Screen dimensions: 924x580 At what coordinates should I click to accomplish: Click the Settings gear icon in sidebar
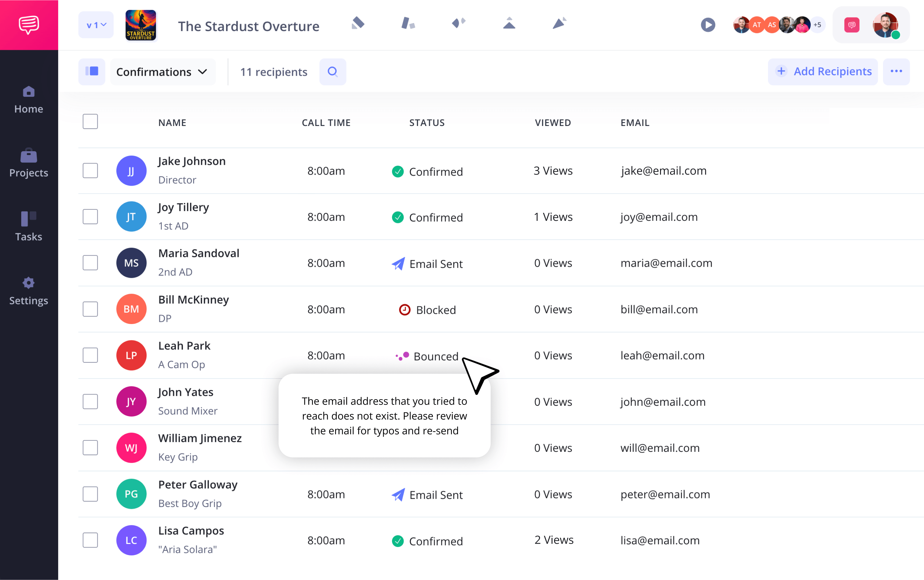pyautogui.click(x=29, y=283)
